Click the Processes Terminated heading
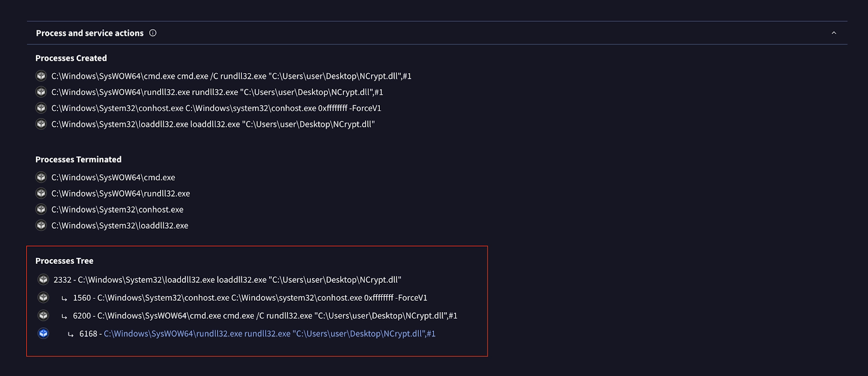This screenshot has height=376, width=868. (78, 159)
